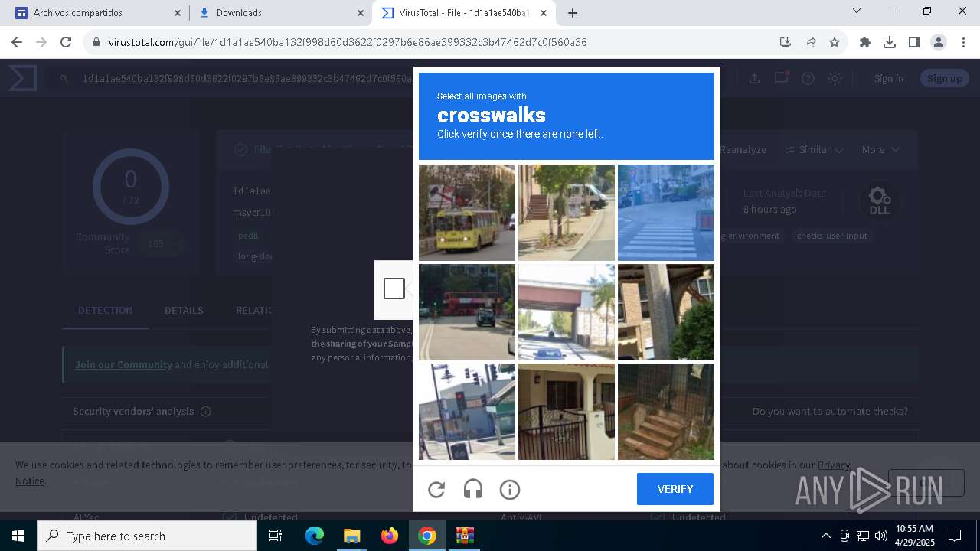980x551 pixels.
Task: Click the VirusTotal hash search field
Action: [x=247, y=78]
